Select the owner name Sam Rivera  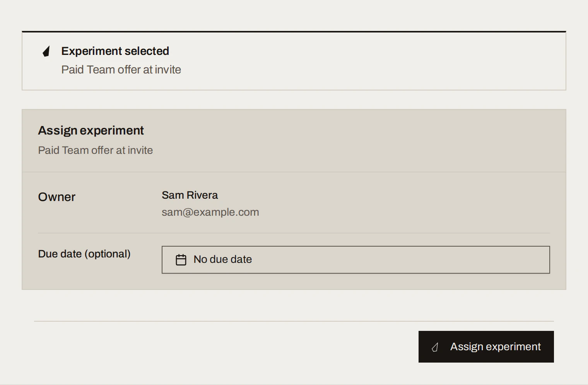point(190,195)
